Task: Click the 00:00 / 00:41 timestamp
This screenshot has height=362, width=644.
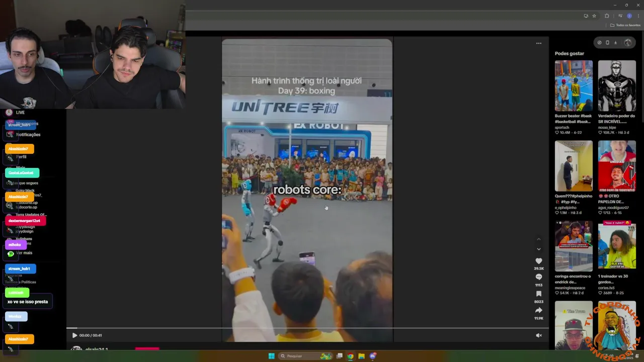Action: [x=91, y=335]
